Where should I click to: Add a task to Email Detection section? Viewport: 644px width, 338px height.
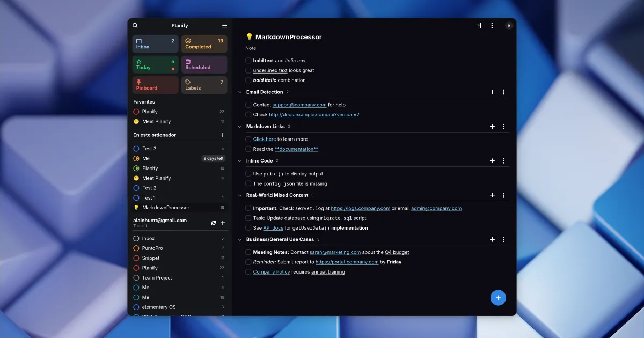click(492, 92)
